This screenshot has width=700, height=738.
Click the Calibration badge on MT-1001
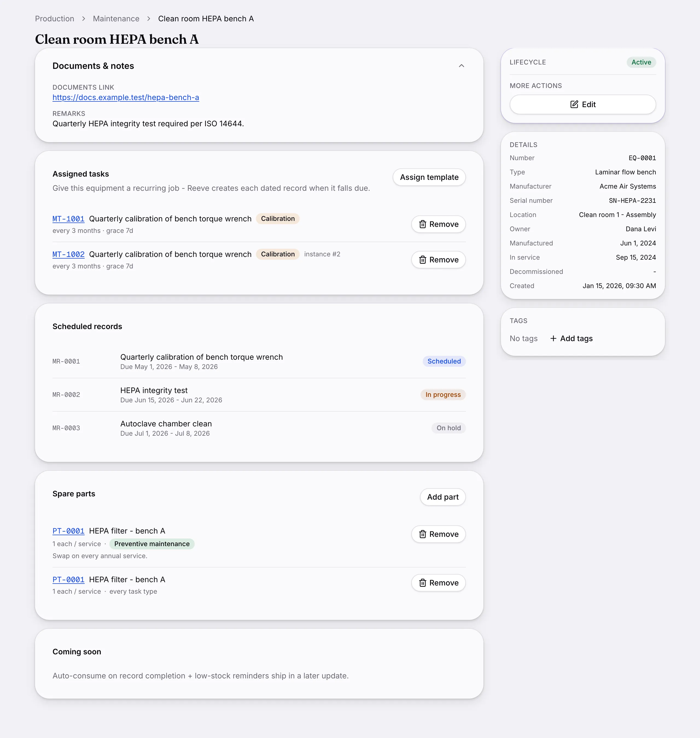278,218
